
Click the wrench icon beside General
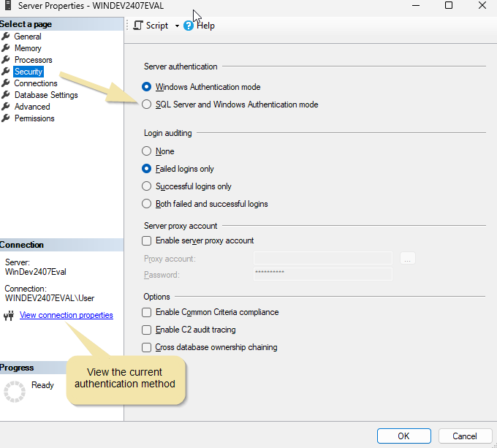coord(5,36)
